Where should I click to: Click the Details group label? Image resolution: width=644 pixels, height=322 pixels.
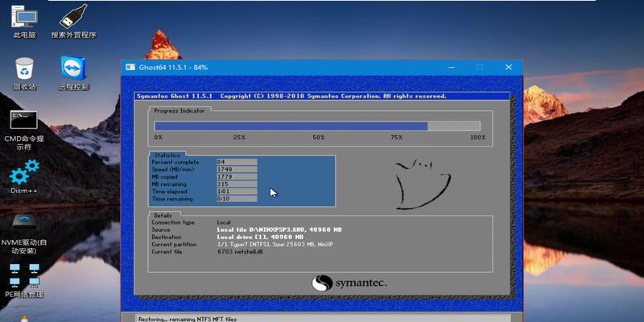[163, 215]
